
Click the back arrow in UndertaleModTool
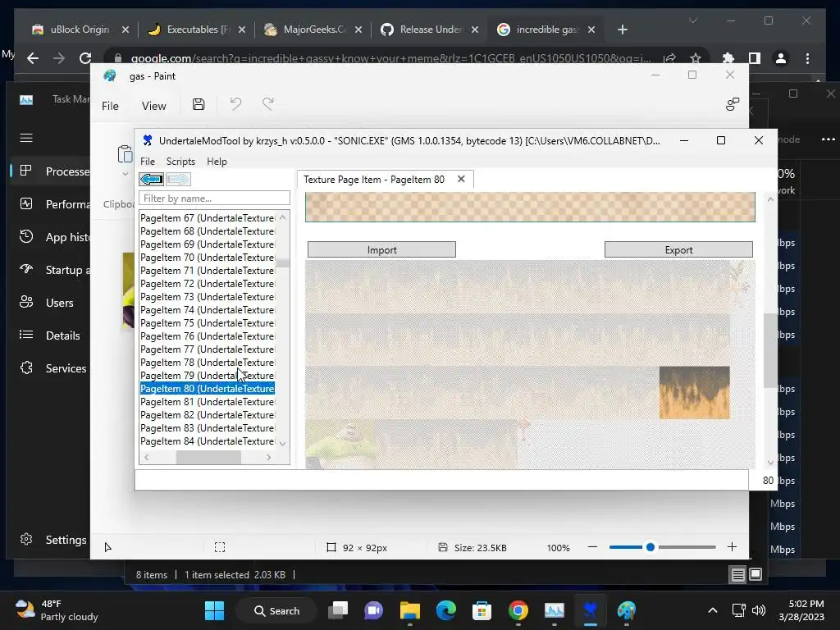click(x=151, y=179)
